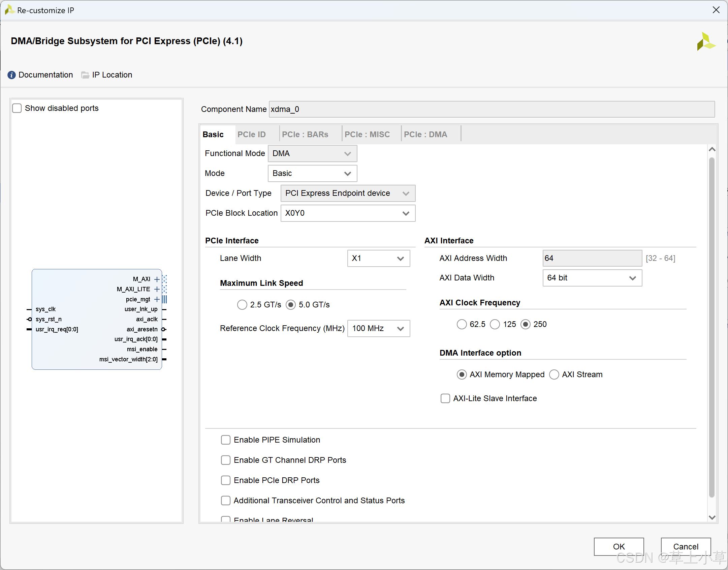728x570 pixels.
Task: Open the Lane Width dropdown
Action: [x=378, y=259]
